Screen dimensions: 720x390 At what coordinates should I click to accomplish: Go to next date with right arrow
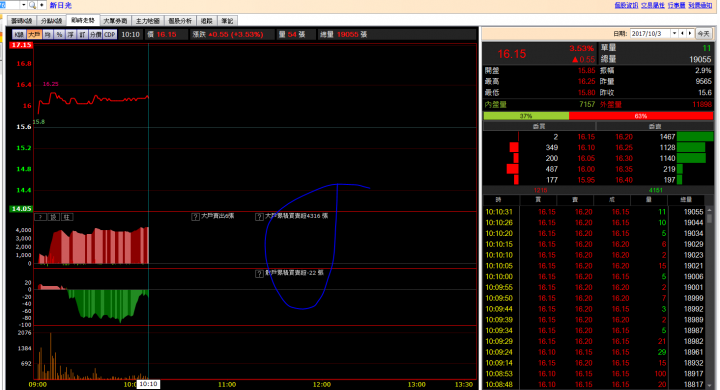point(690,34)
